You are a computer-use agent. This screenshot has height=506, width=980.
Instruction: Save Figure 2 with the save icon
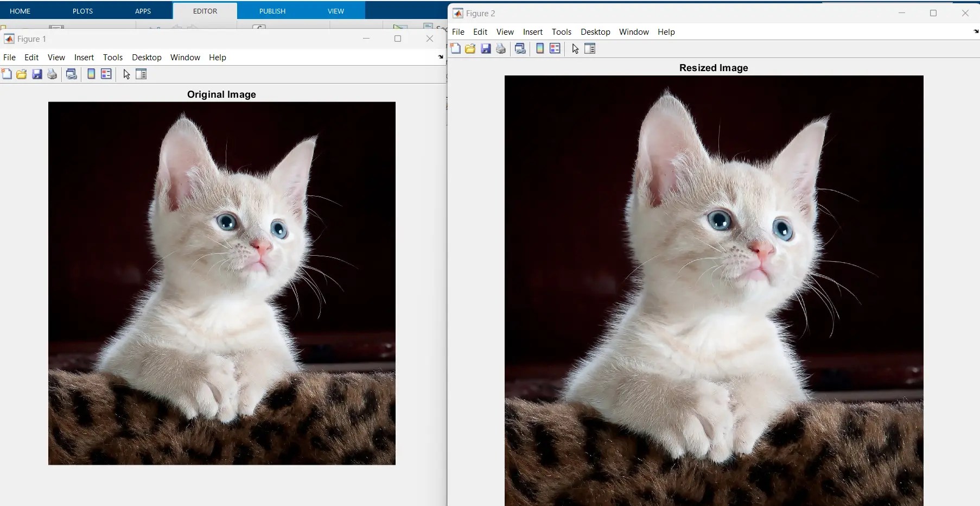[485, 49]
